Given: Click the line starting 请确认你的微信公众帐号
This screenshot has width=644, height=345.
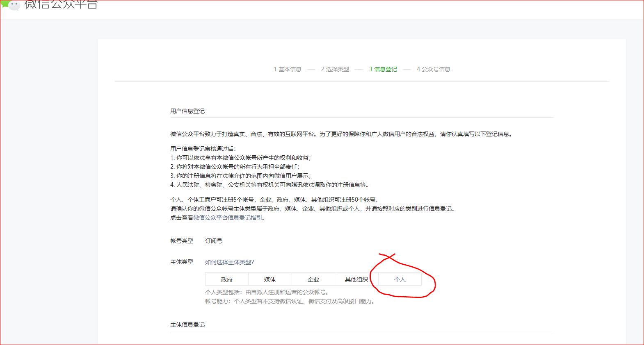Looking at the screenshot, I should 313,209.
